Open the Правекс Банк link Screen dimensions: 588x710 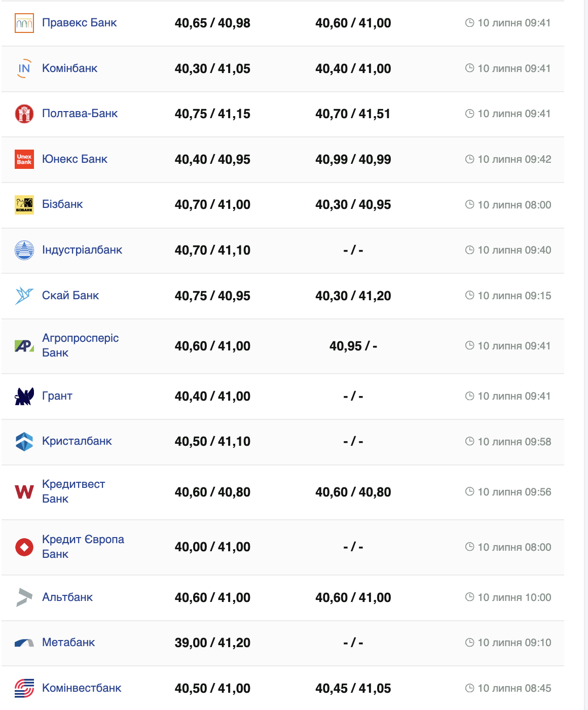79,23
